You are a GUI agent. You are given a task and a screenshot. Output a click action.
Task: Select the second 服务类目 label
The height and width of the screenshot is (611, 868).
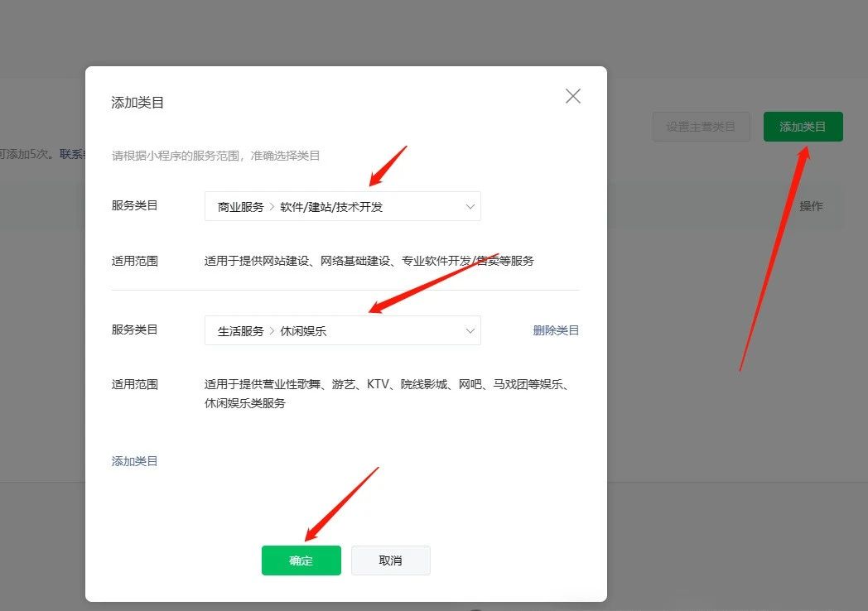click(135, 330)
